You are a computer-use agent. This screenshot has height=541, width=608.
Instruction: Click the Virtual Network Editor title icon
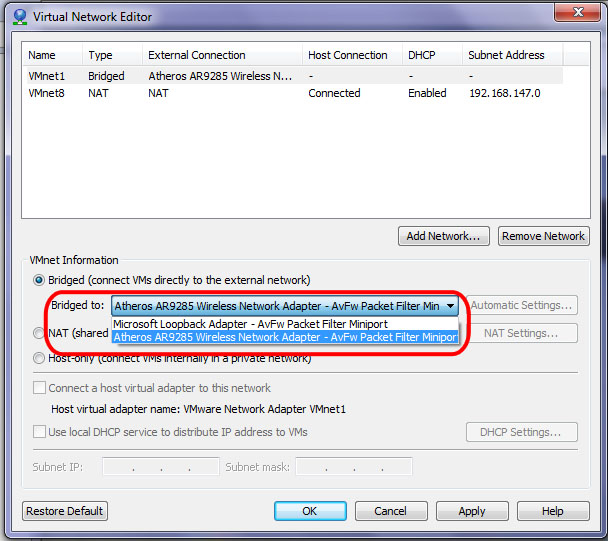(18, 16)
